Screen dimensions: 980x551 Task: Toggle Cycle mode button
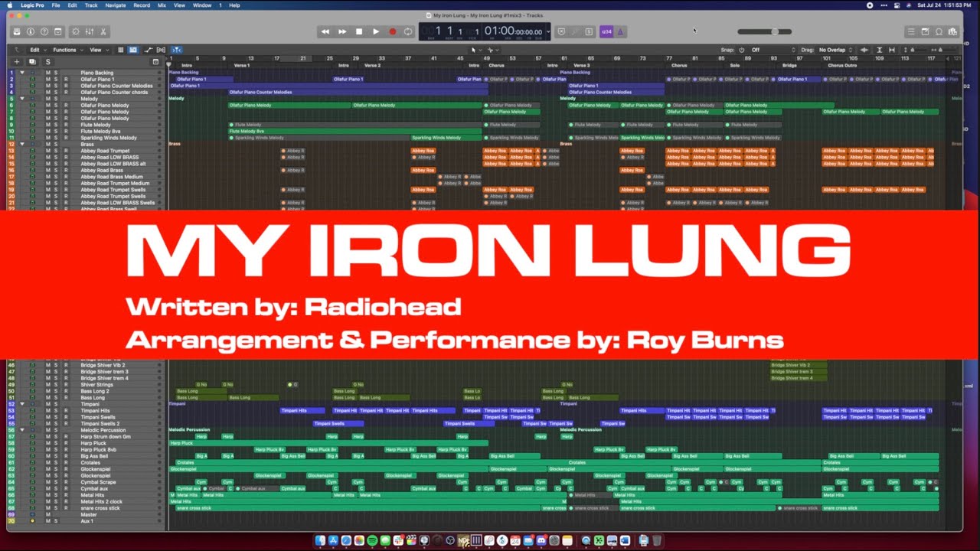click(408, 31)
